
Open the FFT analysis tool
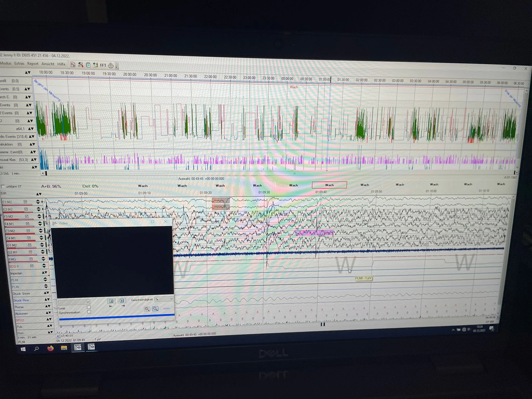point(103,65)
